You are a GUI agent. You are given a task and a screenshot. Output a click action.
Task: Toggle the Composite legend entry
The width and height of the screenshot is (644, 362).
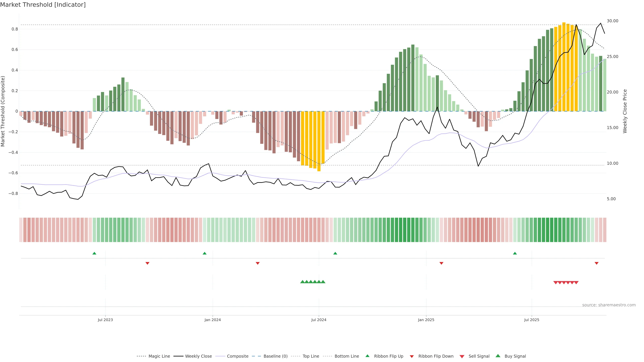[x=237, y=356]
